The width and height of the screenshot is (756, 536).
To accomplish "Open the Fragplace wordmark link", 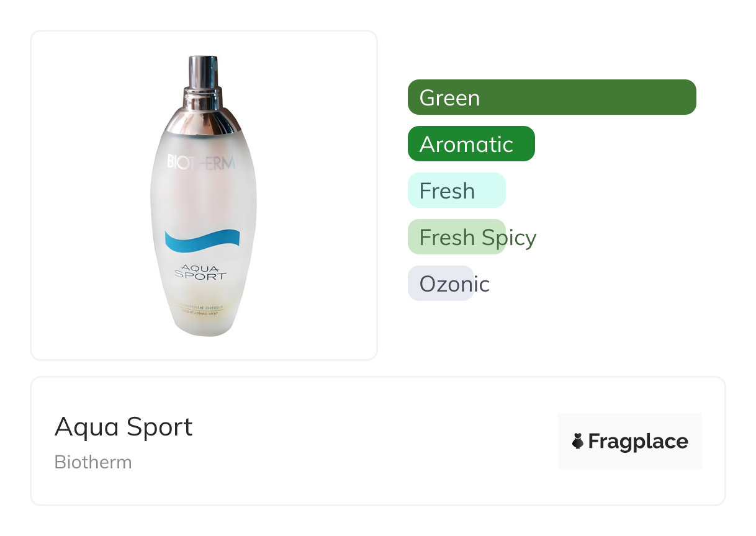I will 638,442.
